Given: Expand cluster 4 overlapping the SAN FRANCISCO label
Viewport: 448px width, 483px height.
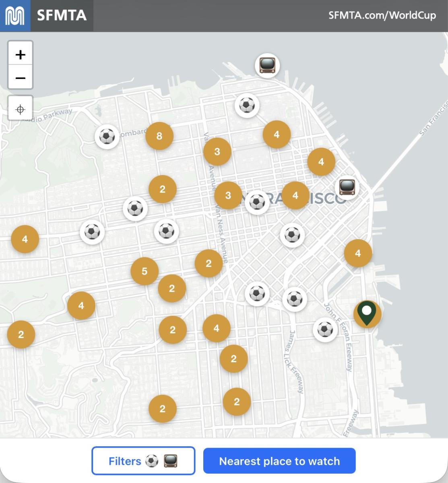Looking at the screenshot, I should [295, 195].
